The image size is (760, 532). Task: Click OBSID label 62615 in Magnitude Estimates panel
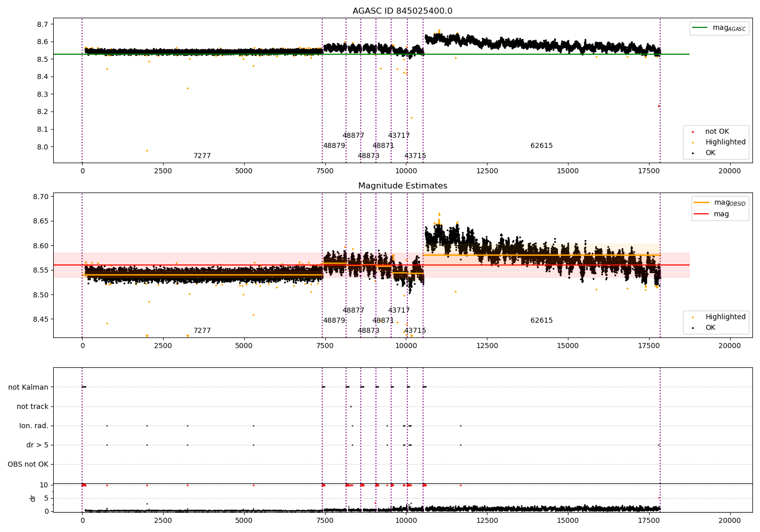click(542, 321)
